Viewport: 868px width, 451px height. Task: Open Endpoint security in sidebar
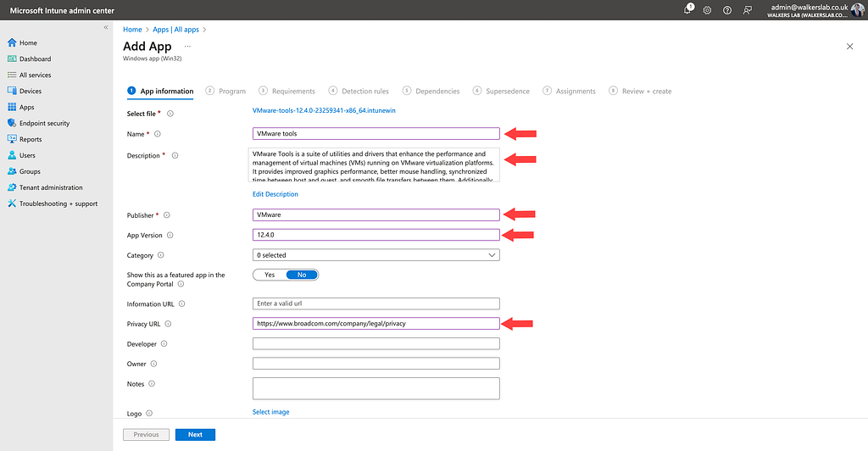coord(44,123)
